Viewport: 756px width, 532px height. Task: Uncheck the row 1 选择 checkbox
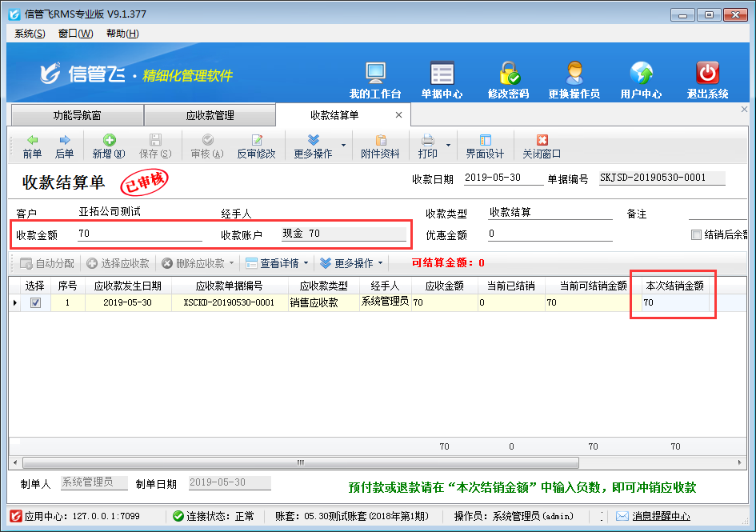pos(35,303)
